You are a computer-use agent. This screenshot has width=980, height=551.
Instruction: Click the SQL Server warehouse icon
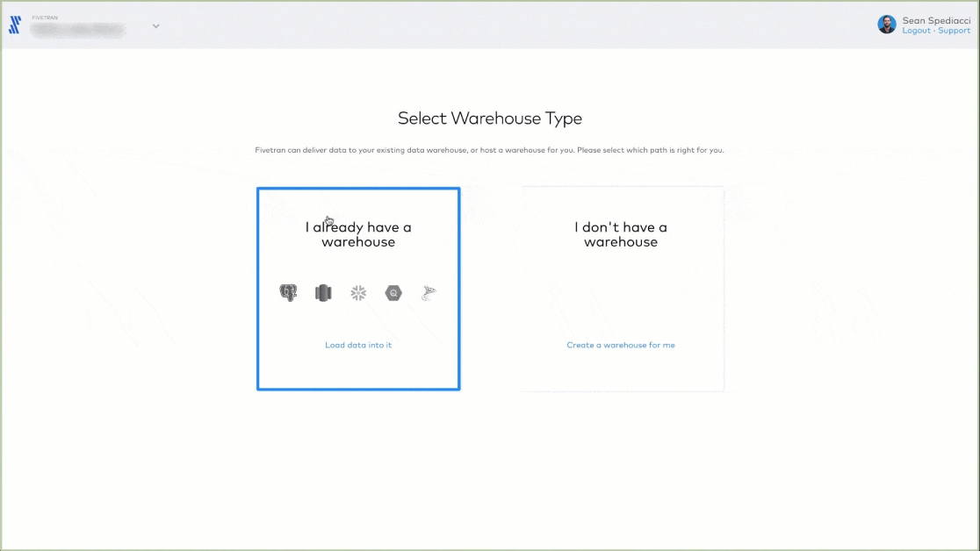429,294
